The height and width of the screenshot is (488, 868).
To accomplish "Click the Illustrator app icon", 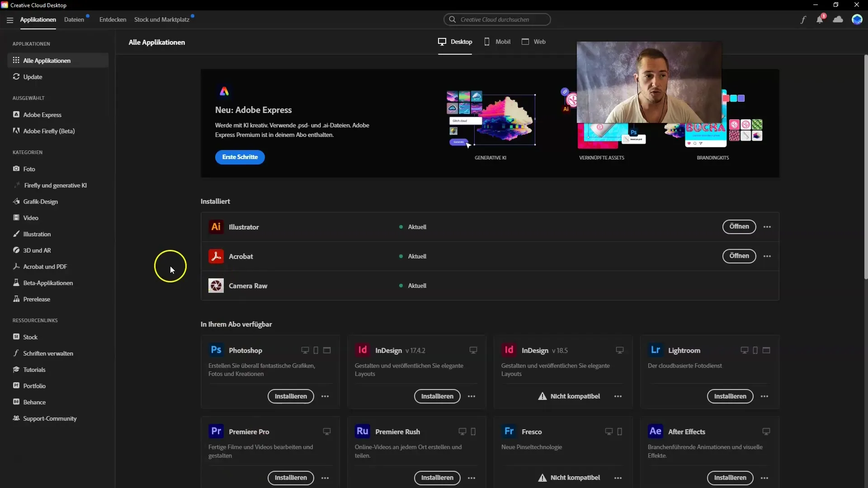I will pyautogui.click(x=216, y=227).
